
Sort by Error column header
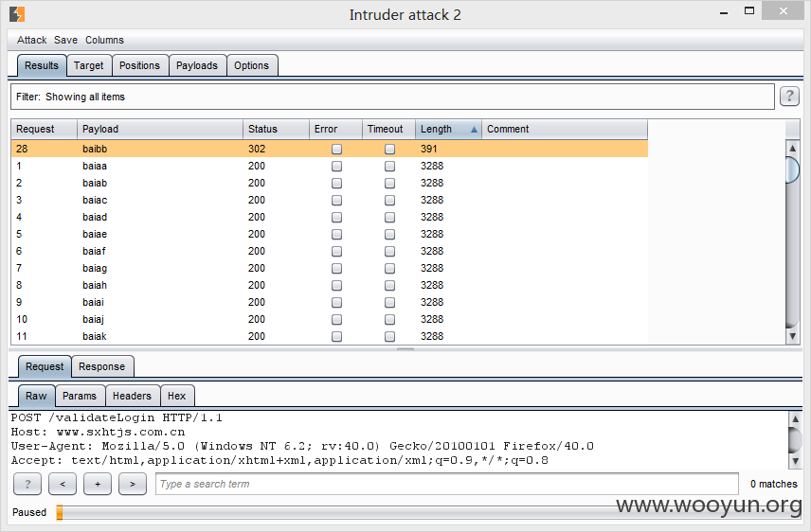click(335, 130)
